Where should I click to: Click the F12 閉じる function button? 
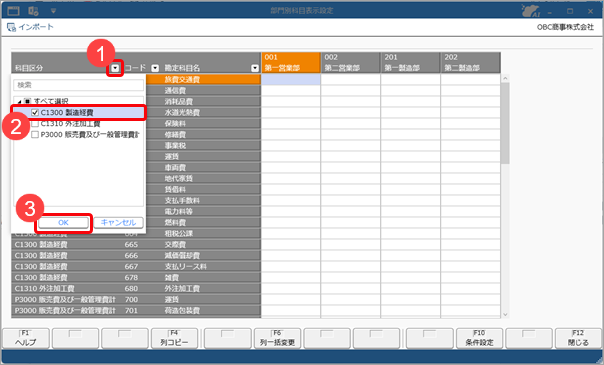click(578, 338)
